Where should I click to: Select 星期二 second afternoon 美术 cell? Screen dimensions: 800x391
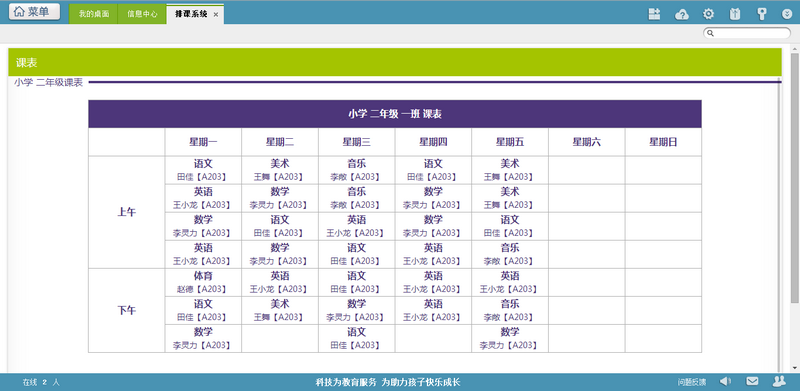coord(280,310)
